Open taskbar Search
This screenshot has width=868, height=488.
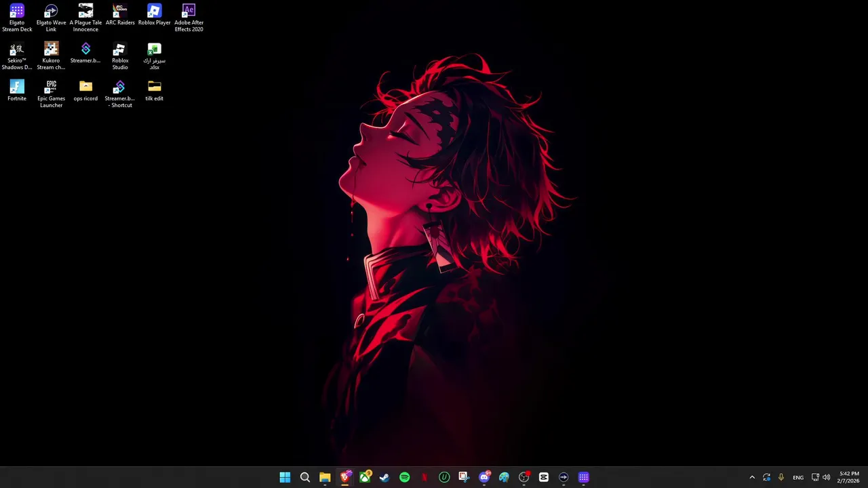(x=305, y=477)
